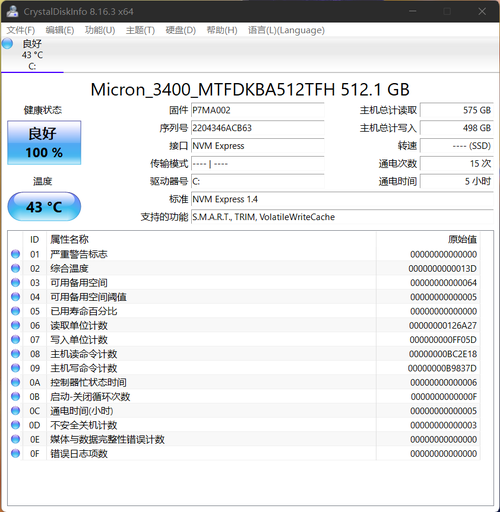Select the blue status orb for drive C:

pos(7,44)
